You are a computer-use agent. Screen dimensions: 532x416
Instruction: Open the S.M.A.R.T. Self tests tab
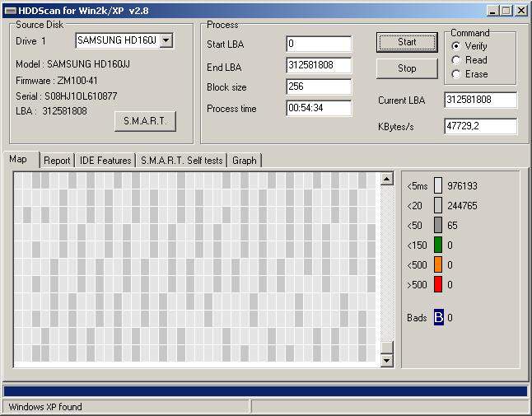coord(181,161)
